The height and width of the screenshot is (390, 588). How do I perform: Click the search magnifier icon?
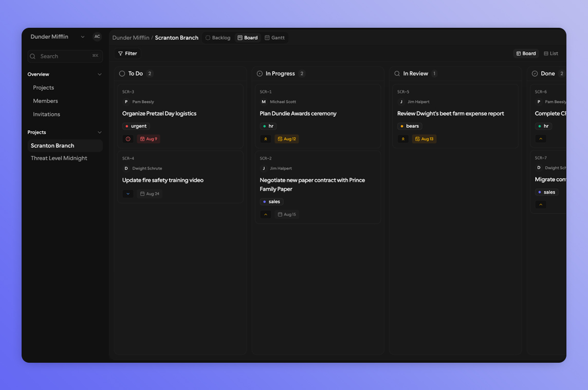click(33, 56)
